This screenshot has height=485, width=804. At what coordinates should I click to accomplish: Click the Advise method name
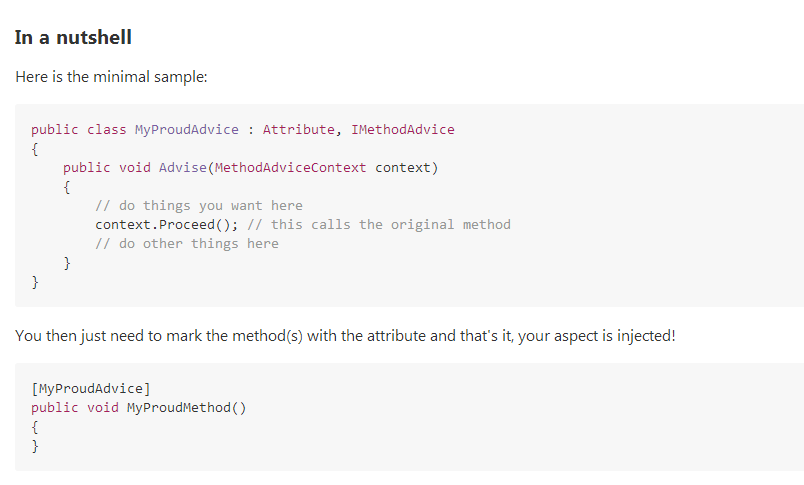click(x=183, y=168)
